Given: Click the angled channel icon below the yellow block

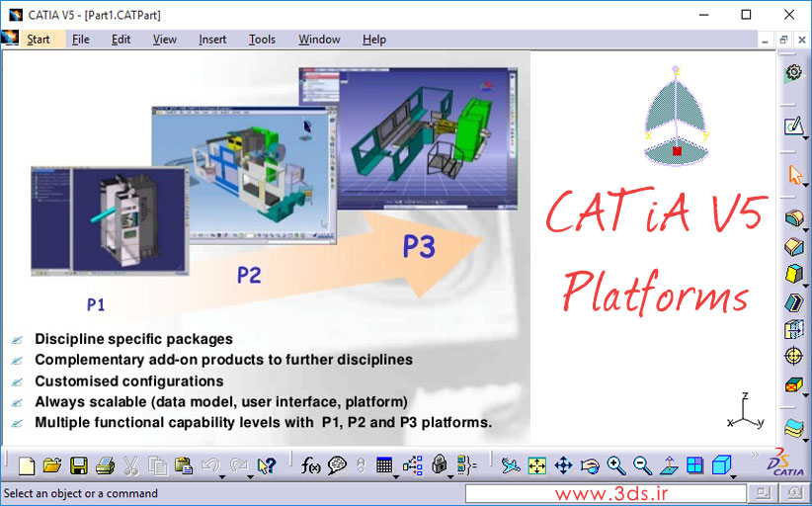Looking at the screenshot, I should click(793, 302).
